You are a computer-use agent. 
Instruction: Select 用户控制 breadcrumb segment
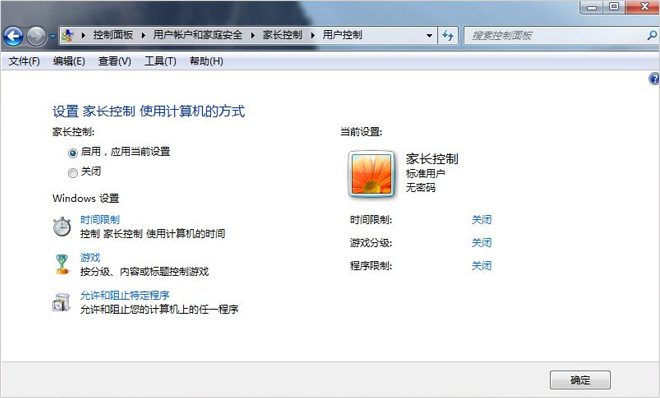[342, 35]
